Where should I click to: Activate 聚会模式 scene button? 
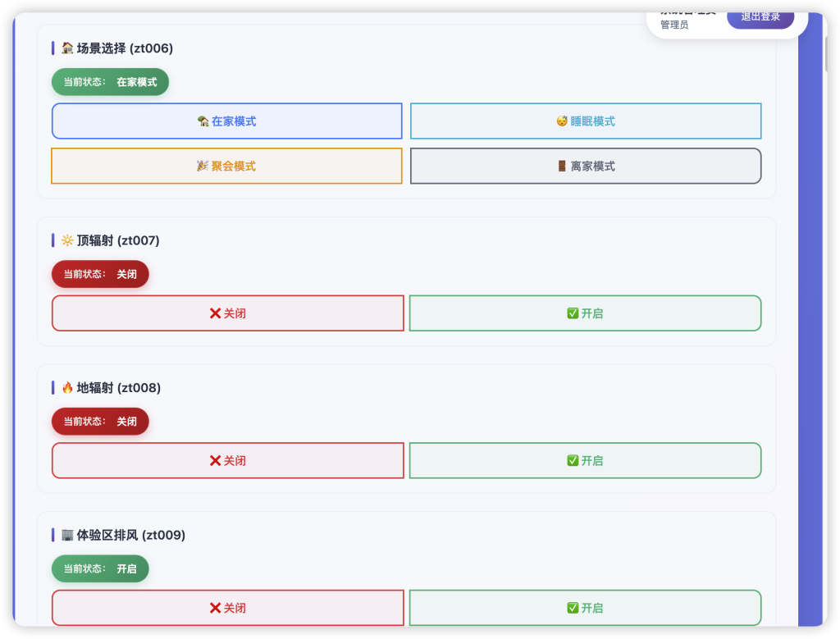pyautogui.click(x=227, y=166)
